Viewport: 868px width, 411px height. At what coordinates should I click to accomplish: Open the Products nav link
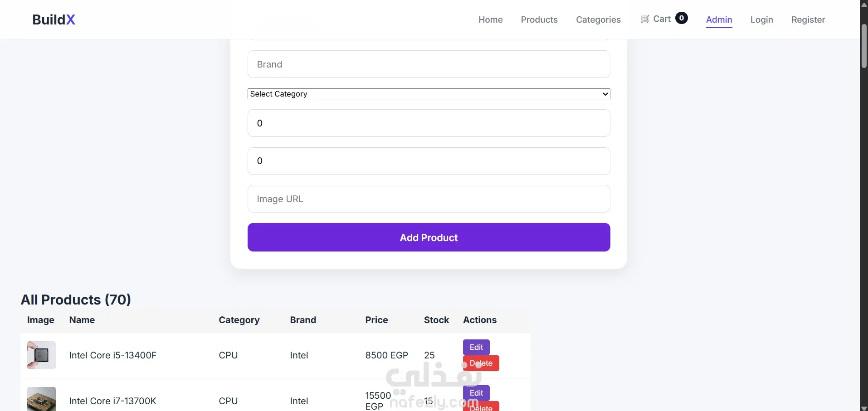(x=539, y=19)
